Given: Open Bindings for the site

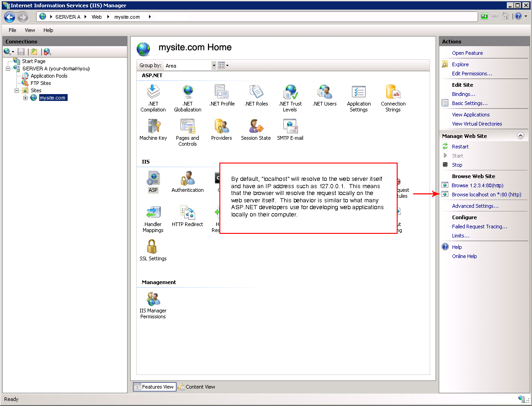Looking at the screenshot, I should [x=463, y=94].
